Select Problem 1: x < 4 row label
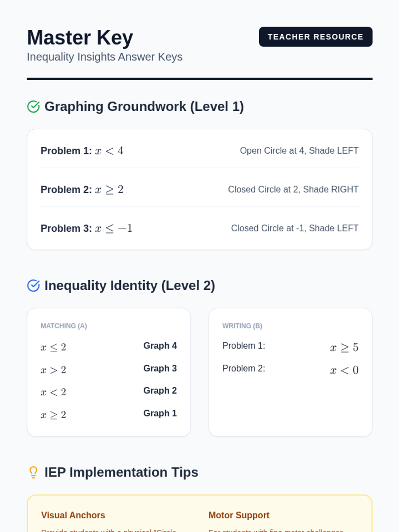399x532 pixels. [x=82, y=151]
